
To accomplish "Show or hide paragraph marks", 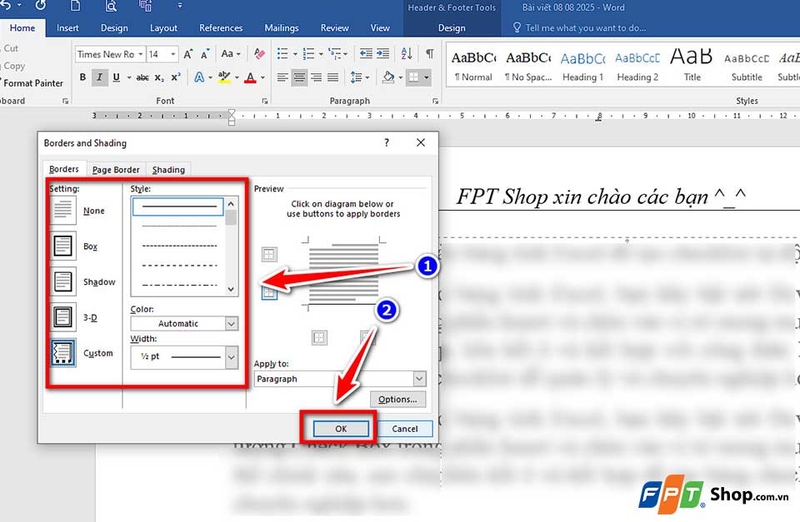I will pos(430,54).
